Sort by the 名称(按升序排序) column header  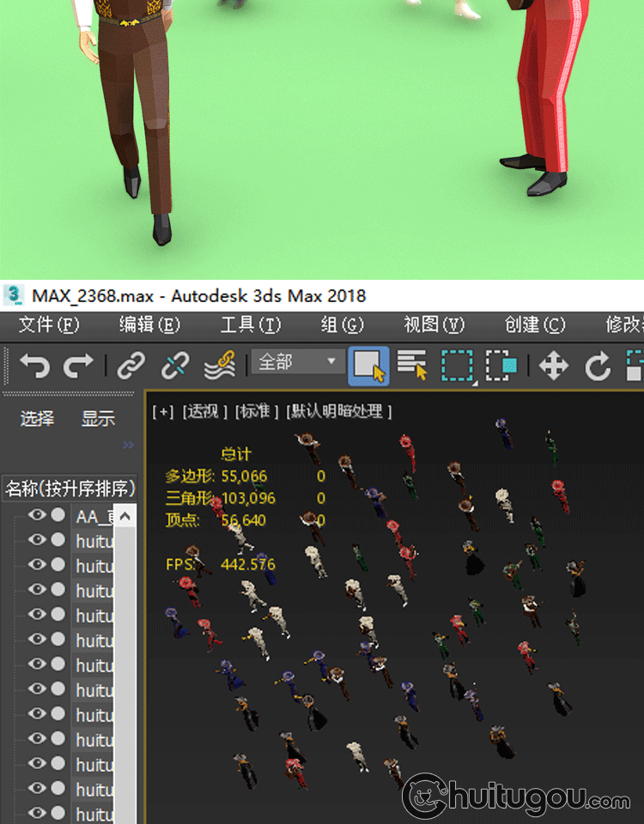(x=70, y=488)
